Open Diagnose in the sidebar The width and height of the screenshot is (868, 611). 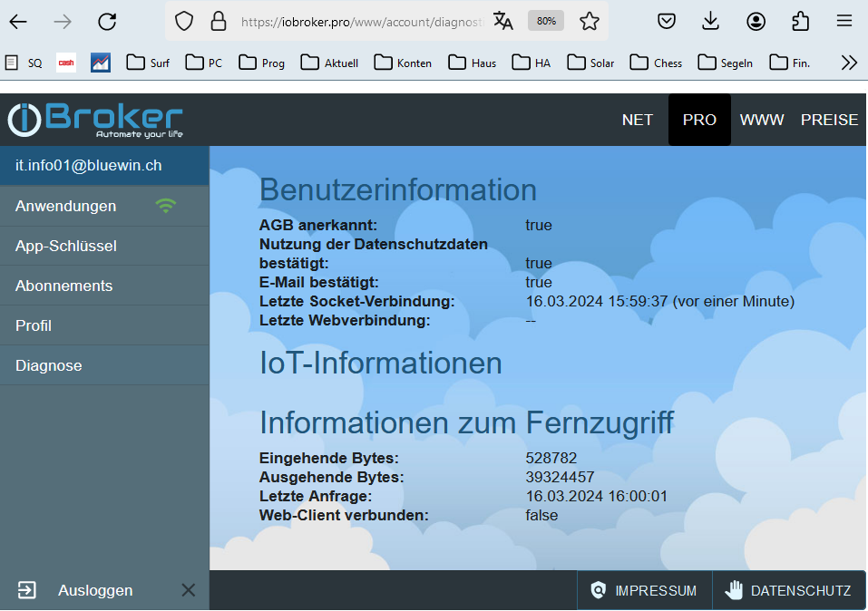click(104, 365)
